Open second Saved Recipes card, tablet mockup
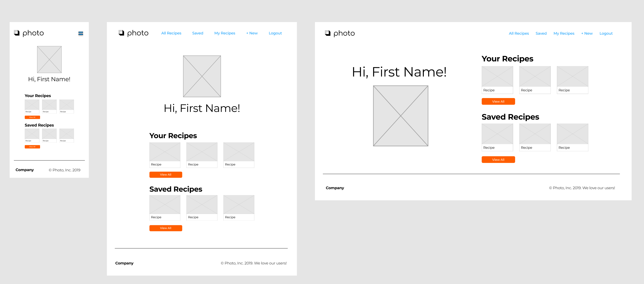The width and height of the screenshot is (644, 284). [x=202, y=208]
